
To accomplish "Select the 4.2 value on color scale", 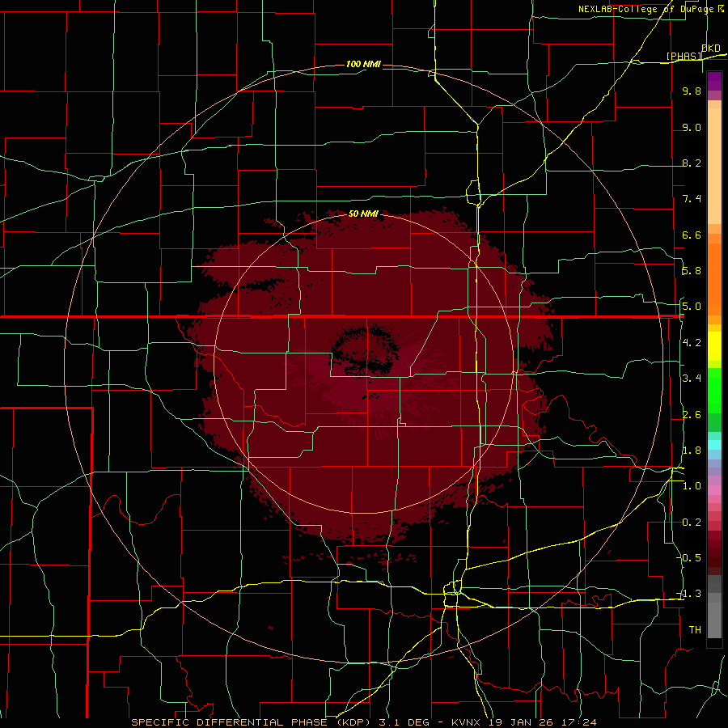I will (692, 343).
